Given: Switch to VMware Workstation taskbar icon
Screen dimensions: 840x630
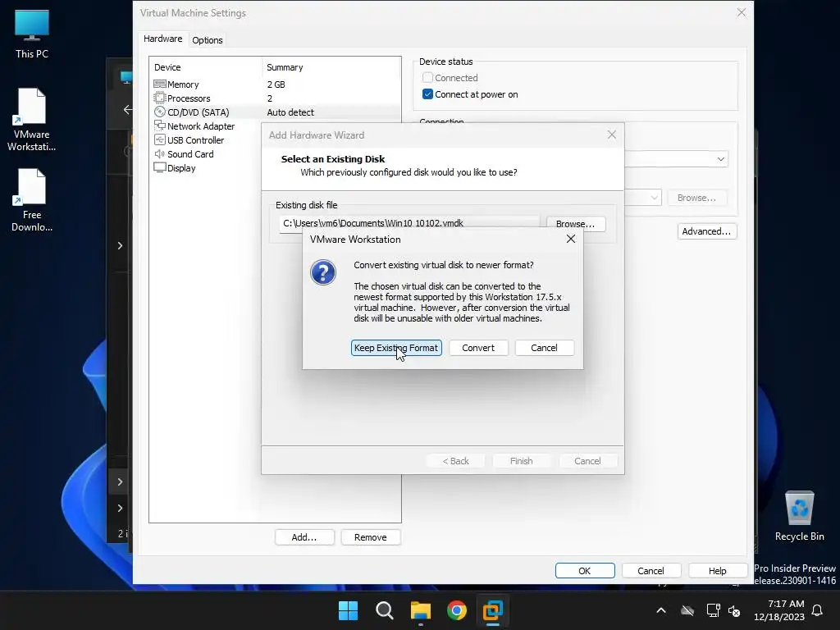Looking at the screenshot, I should tap(493, 610).
